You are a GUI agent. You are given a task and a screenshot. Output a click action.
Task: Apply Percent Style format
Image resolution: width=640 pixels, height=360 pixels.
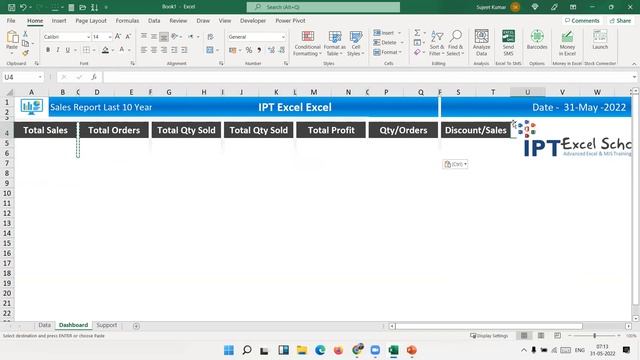pos(249,50)
